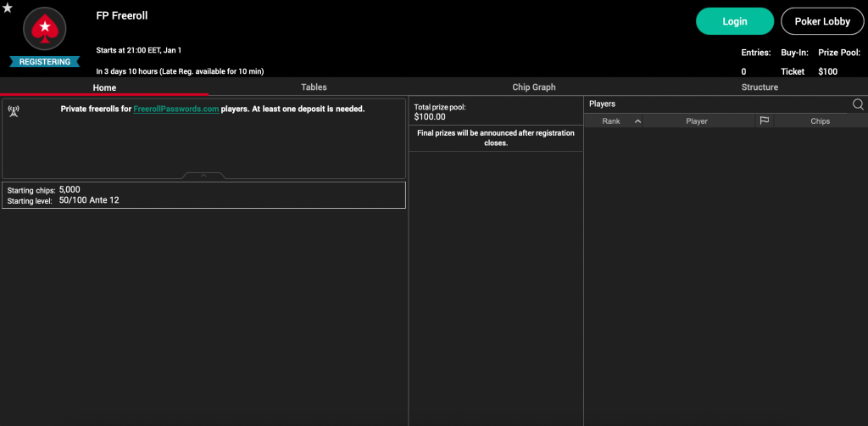Click the broadcast antenna icon
868x426 pixels.
(x=14, y=111)
